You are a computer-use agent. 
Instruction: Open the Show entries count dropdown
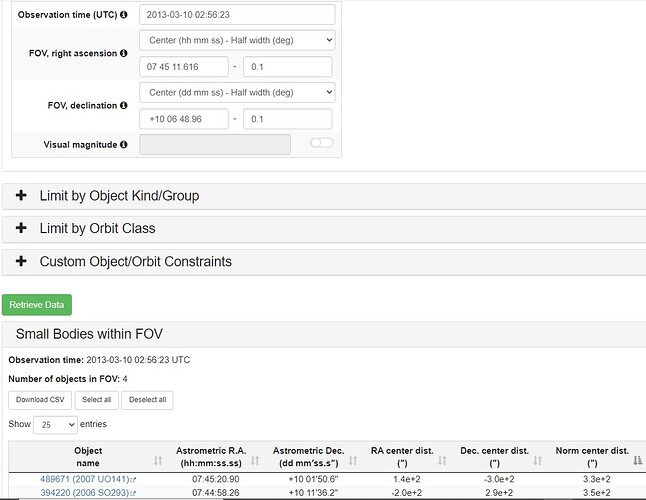click(55, 425)
